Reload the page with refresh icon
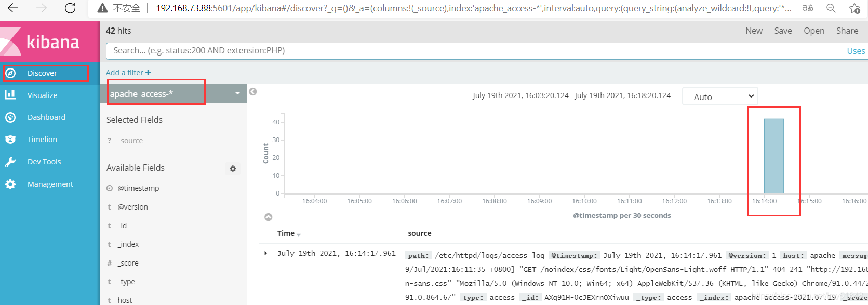This screenshot has height=305, width=868. (70, 8)
